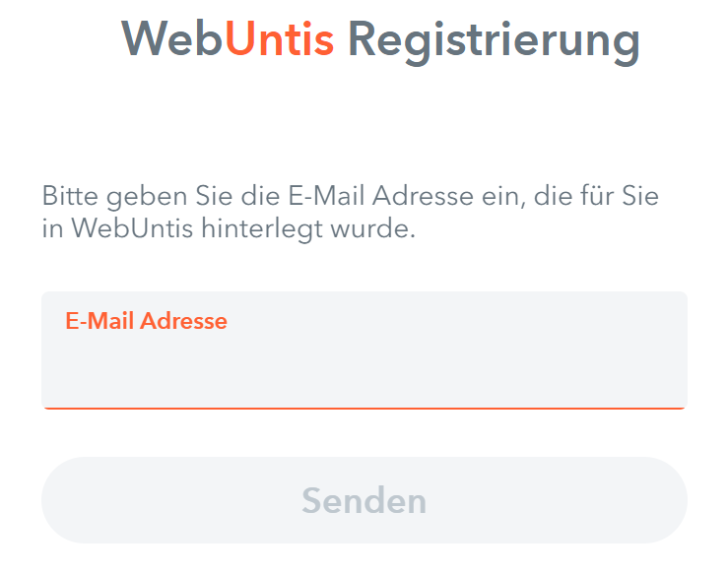Click the word 'Senden' on the gray button
The image size is (728, 574).
(364, 500)
